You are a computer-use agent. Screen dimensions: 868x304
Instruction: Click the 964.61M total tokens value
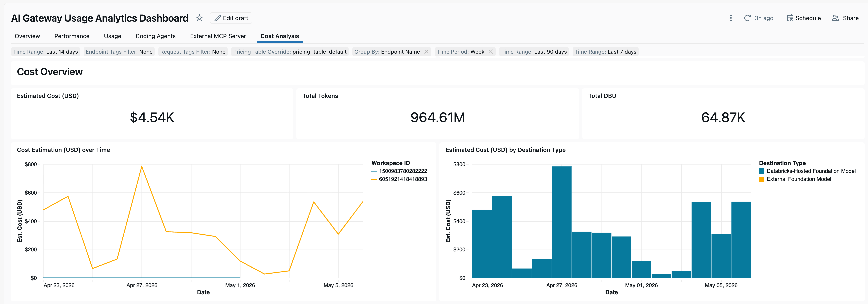click(437, 117)
